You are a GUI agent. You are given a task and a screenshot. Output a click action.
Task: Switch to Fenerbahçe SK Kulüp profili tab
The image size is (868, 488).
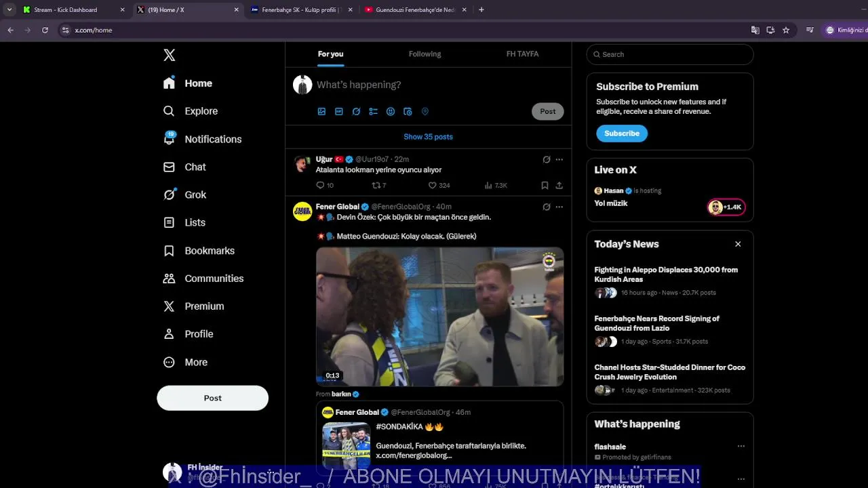click(x=302, y=9)
